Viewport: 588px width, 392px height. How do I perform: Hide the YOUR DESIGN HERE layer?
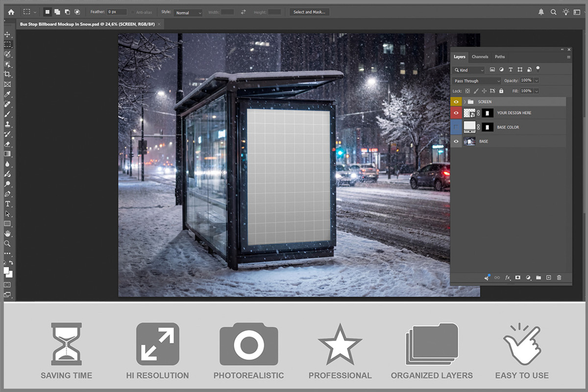click(x=457, y=113)
